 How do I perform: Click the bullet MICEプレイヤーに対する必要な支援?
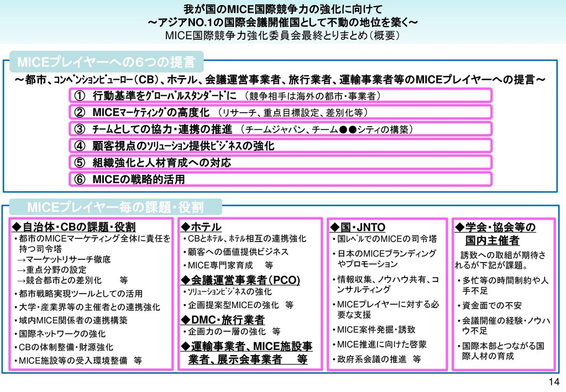click(x=385, y=309)
